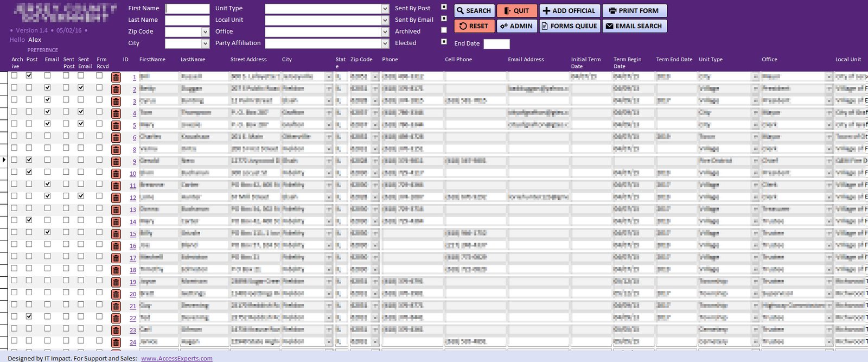The height and width of the screenshot is (362, 868).
Task: Open www.AccessExperts.com link
Action: (x=177, y=358)
